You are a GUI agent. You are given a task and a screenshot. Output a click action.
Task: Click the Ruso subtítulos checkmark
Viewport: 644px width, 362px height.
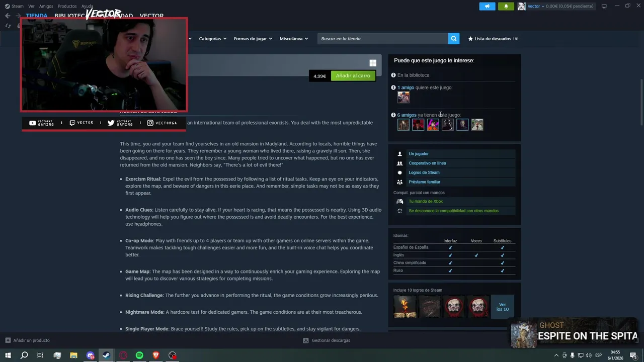[502, 271]
